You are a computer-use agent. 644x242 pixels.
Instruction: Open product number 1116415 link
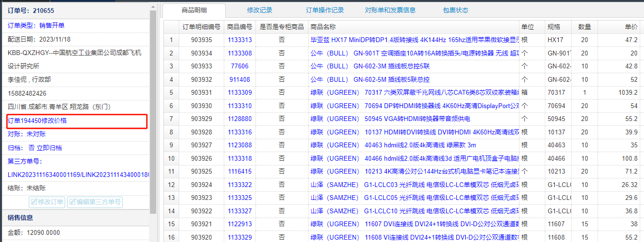click(x=240, y=171)
